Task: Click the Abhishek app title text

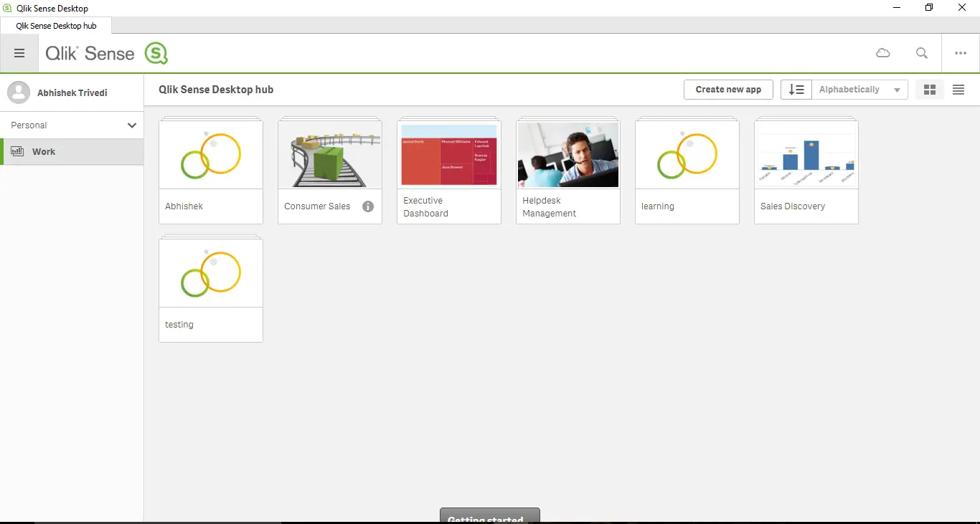Action: click(x=184, y=206)
